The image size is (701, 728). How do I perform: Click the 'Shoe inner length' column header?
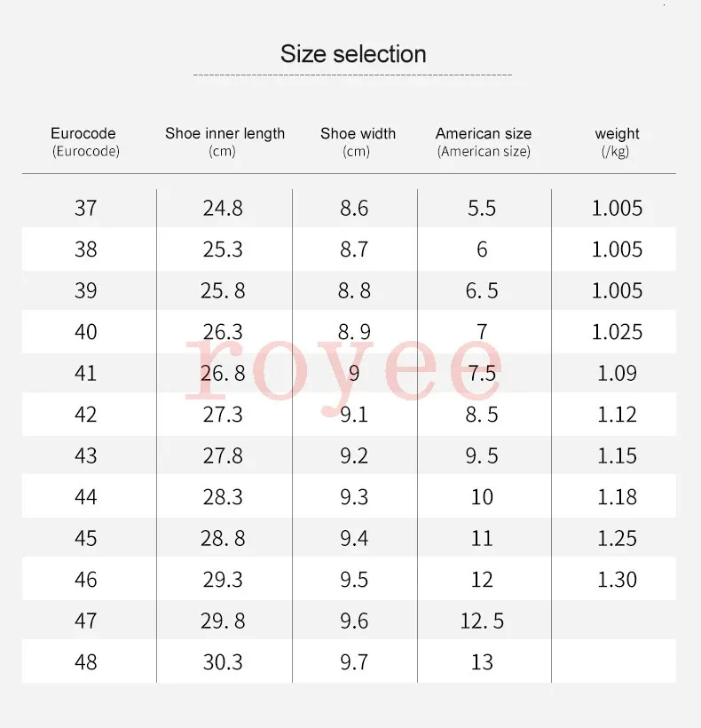224,134
